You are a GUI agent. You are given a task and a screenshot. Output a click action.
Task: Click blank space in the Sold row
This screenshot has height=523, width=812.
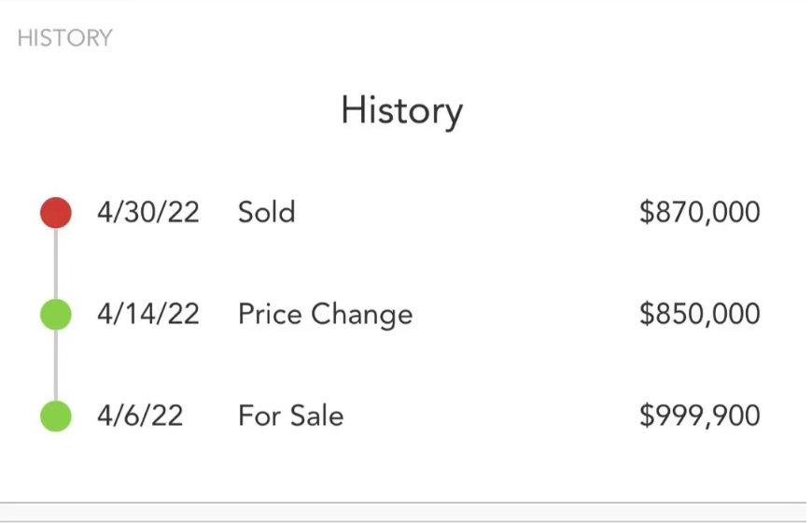(466, 213)
